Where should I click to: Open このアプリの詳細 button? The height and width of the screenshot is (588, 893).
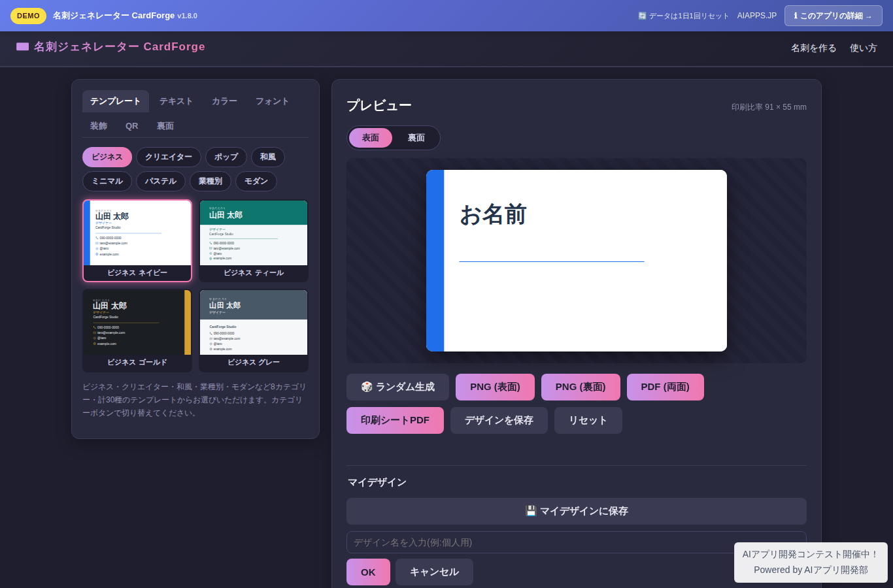coord(834,16)
